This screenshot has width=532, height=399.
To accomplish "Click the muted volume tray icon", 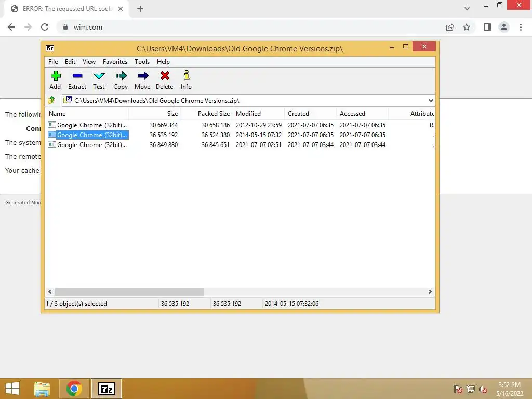I will (483, 389).
